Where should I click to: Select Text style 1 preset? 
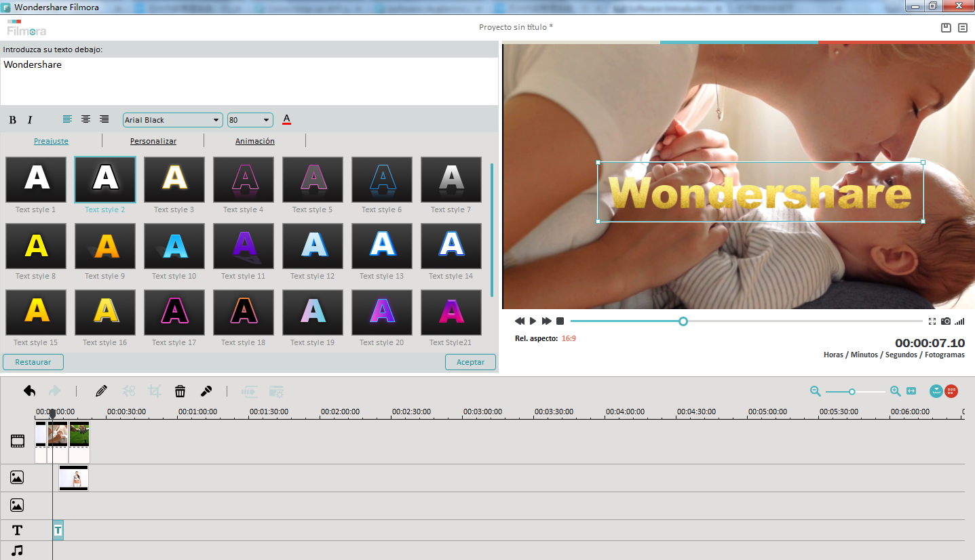pos(36,180)
